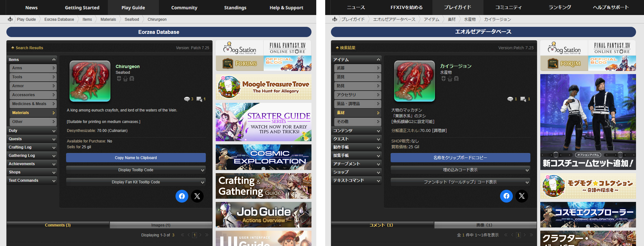Expand the Gathering Log sidebar category
The image size is (644, 246).
click(32, 156)
